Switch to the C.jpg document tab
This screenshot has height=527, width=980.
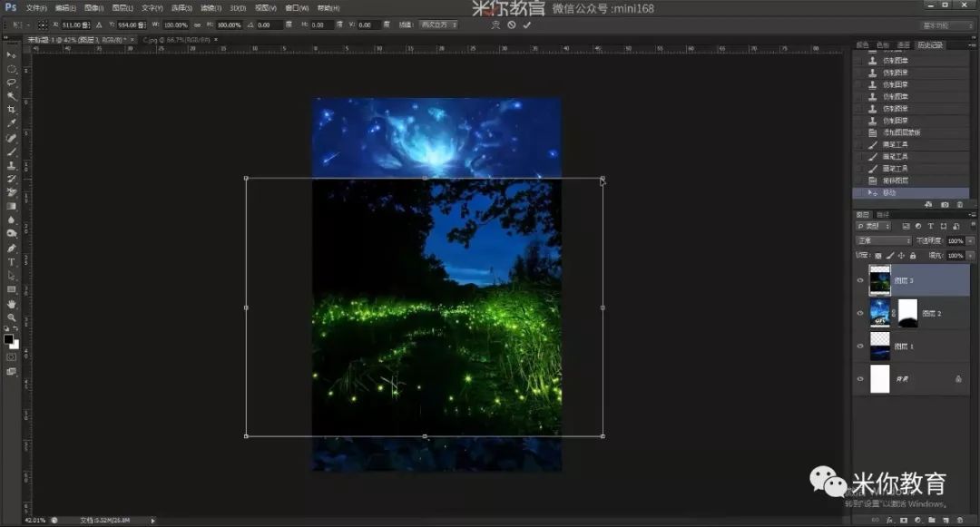tap(177, 40)
